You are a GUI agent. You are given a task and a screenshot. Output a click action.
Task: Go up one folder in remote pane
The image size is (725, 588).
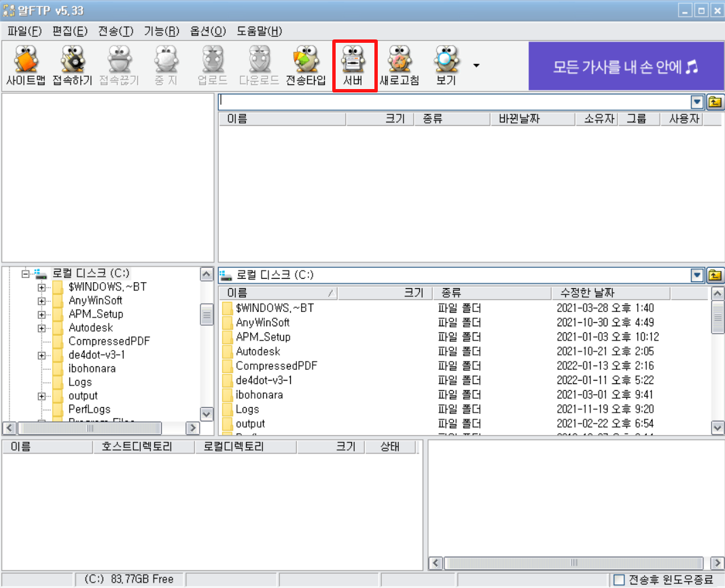pos(715,102)
